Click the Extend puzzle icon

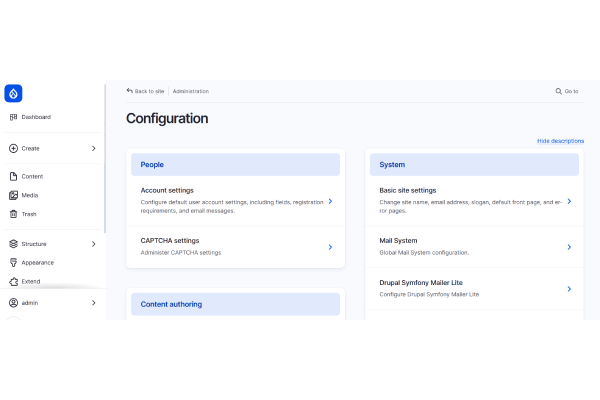(13, 282)
